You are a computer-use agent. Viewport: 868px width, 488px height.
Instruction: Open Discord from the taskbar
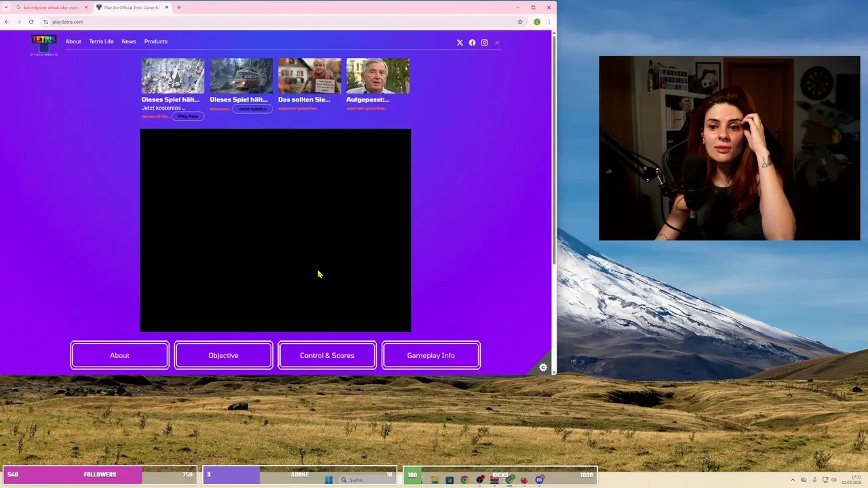[x=540, y=480]
